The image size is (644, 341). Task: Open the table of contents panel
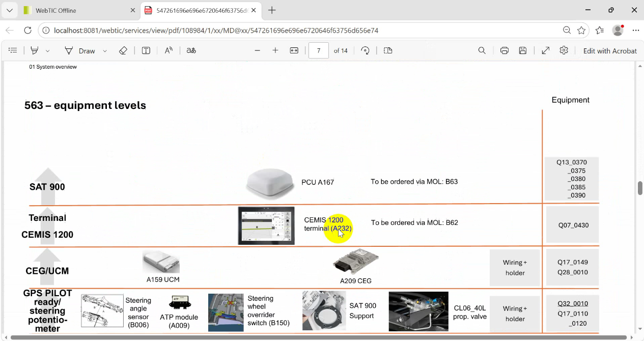pos(13,50)
